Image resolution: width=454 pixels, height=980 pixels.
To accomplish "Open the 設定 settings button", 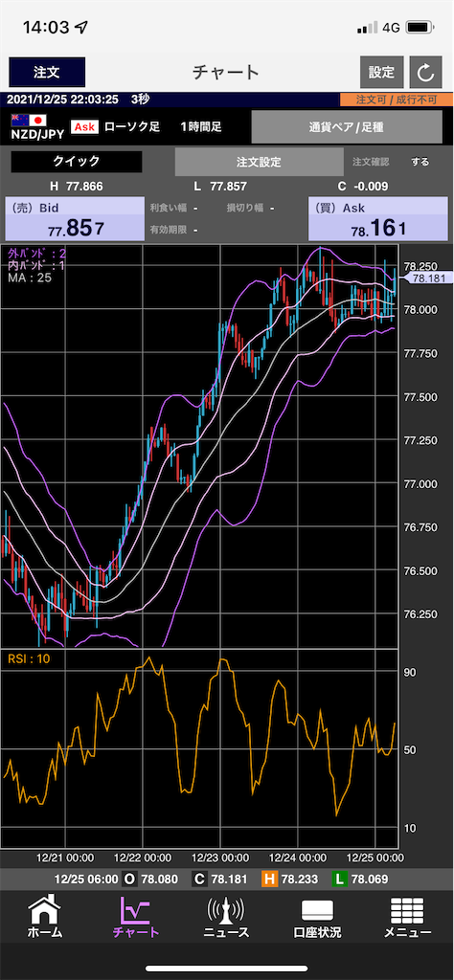I will pos(381,73).
